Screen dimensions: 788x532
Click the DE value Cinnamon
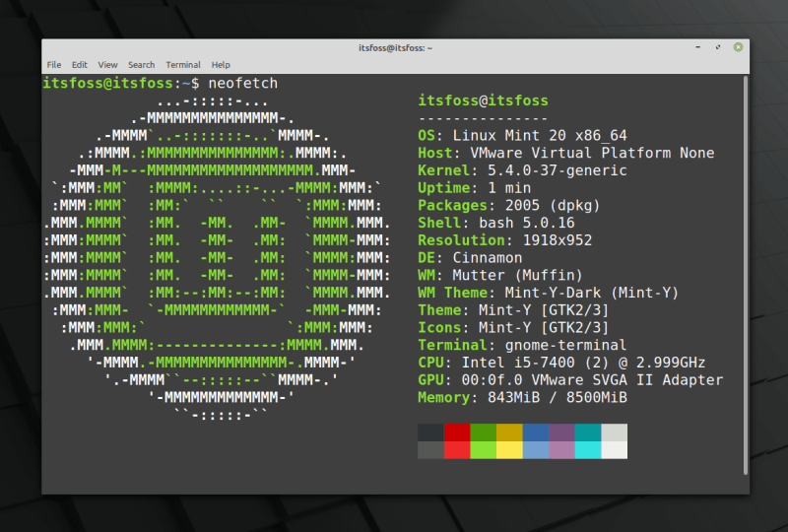pos(488,258)
